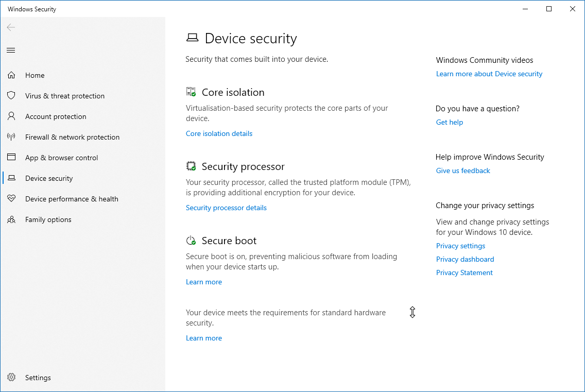Image resolution: width=585 pixels, height=392 pixels.
Task: Click 'Security that comes built into your device' text
Action: coord(256,59)
